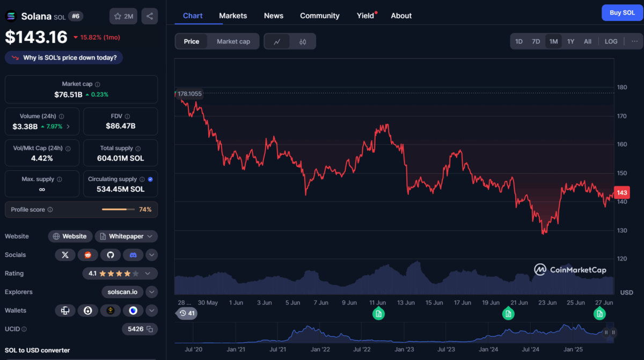Click news marker near 27 Jun
Image resolution: width=644 pixels, height=360 pixels.
point(599,313)
